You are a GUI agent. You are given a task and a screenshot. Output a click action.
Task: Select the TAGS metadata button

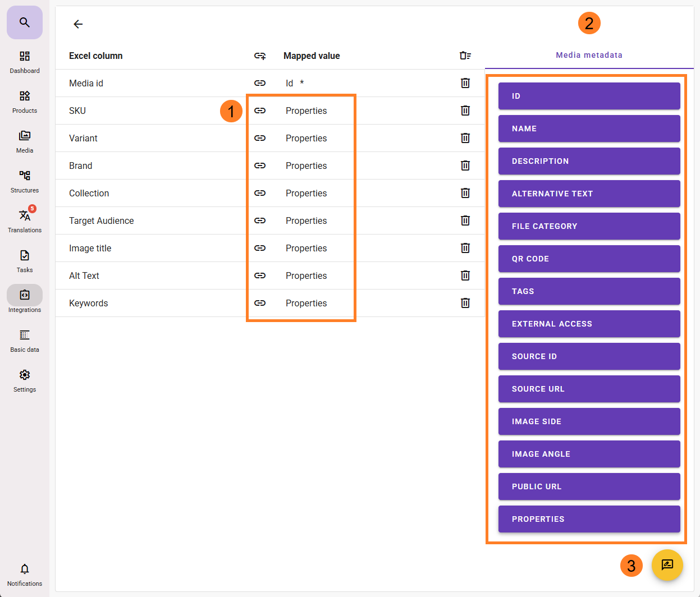coord(589,291)
